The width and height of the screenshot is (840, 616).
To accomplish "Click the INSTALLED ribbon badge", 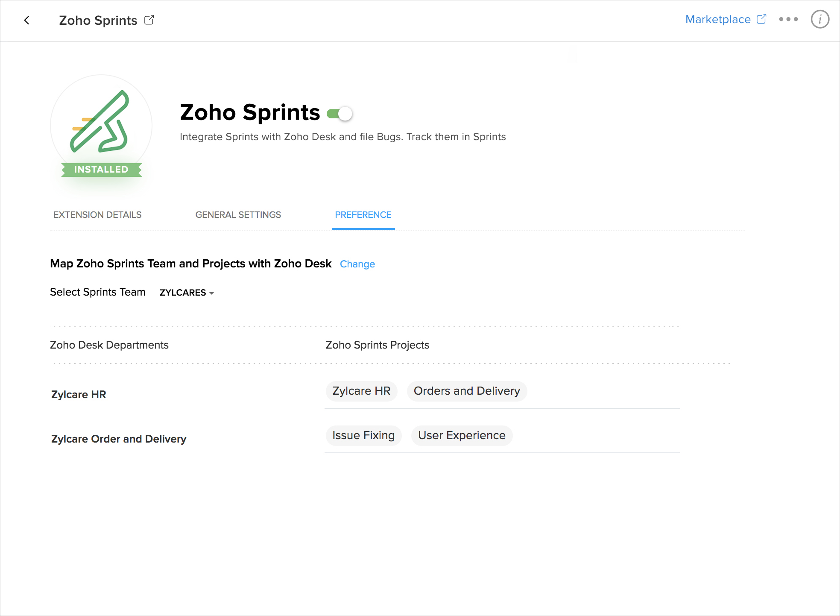I will click(x=101, y=170).
